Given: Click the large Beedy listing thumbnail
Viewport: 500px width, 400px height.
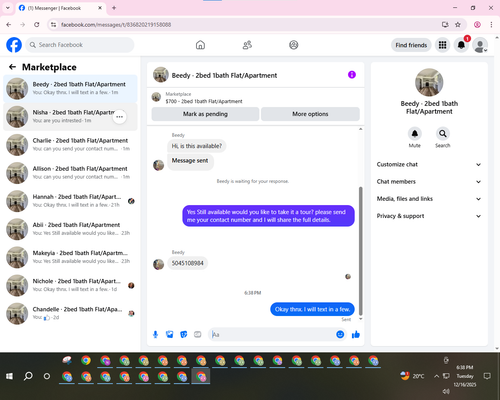Looking at the screenshot, I should [429, 82].
